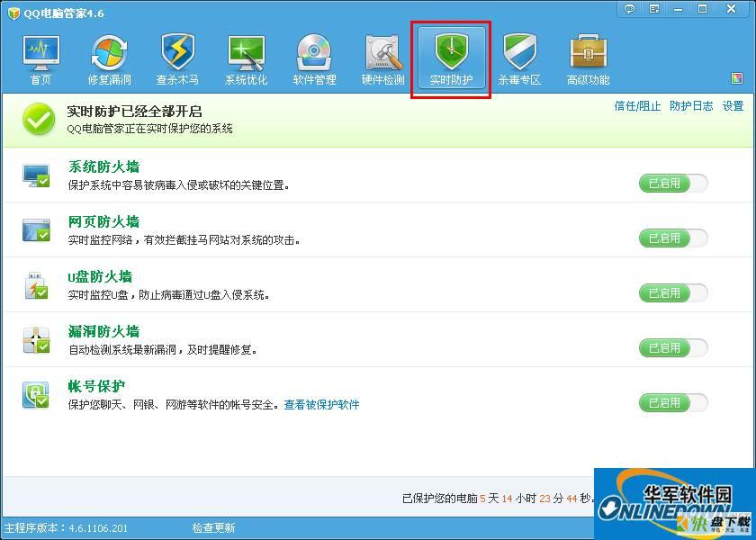Screen dimensions: 756x540
Task: Click the skin color palette icon
Action: coord(737,78)
